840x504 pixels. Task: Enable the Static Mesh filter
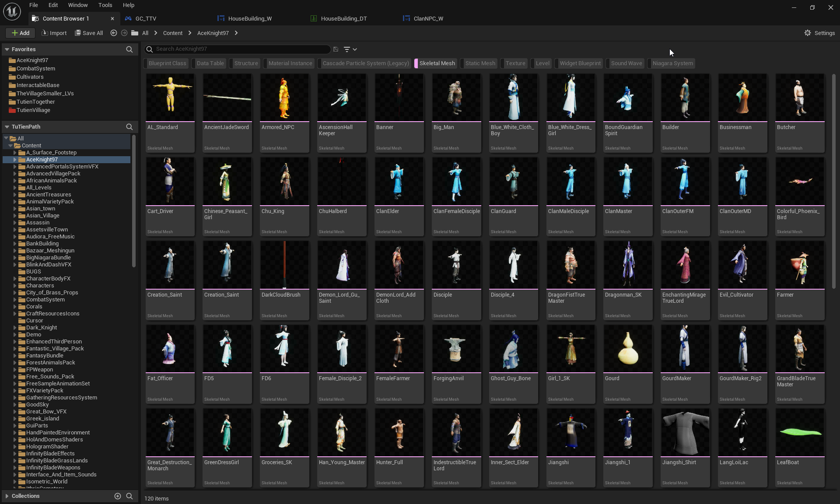coord(480,63)
